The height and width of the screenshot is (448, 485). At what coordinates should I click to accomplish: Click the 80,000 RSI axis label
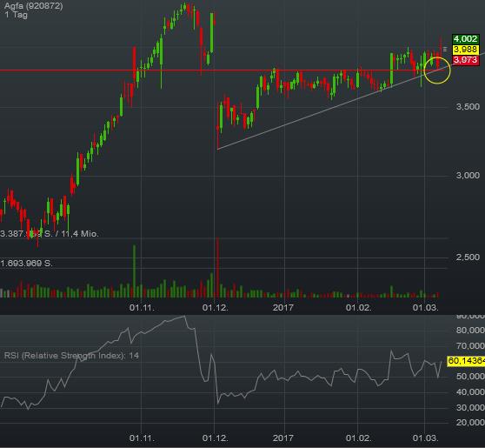click(x=470, y=331)
